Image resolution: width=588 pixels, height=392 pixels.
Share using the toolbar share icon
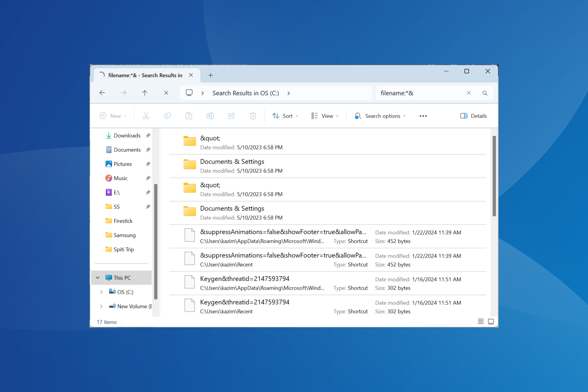(x=232, y=116)
